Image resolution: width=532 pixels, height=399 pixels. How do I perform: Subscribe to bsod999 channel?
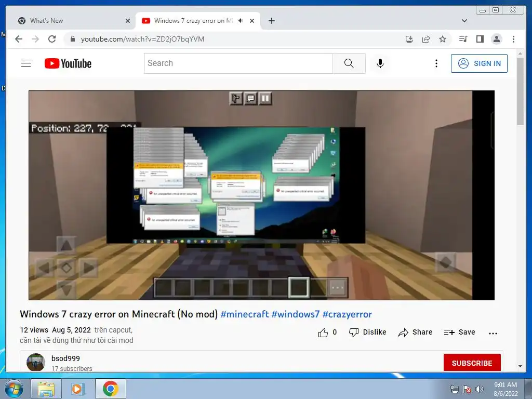(x=472, y=363)
